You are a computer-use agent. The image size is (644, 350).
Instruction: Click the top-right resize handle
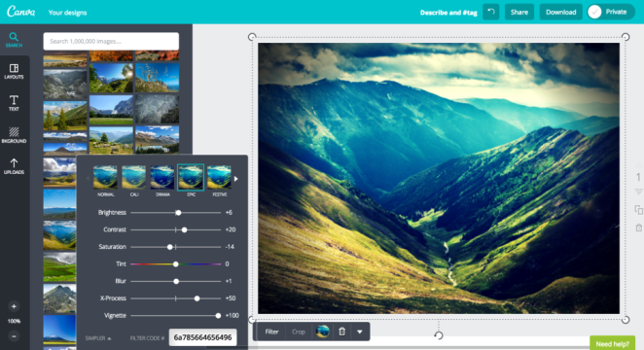pos(626,37)
